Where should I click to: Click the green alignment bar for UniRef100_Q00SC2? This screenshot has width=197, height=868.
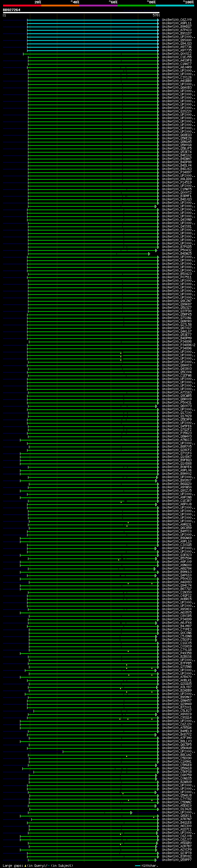(x=91, y=54)
